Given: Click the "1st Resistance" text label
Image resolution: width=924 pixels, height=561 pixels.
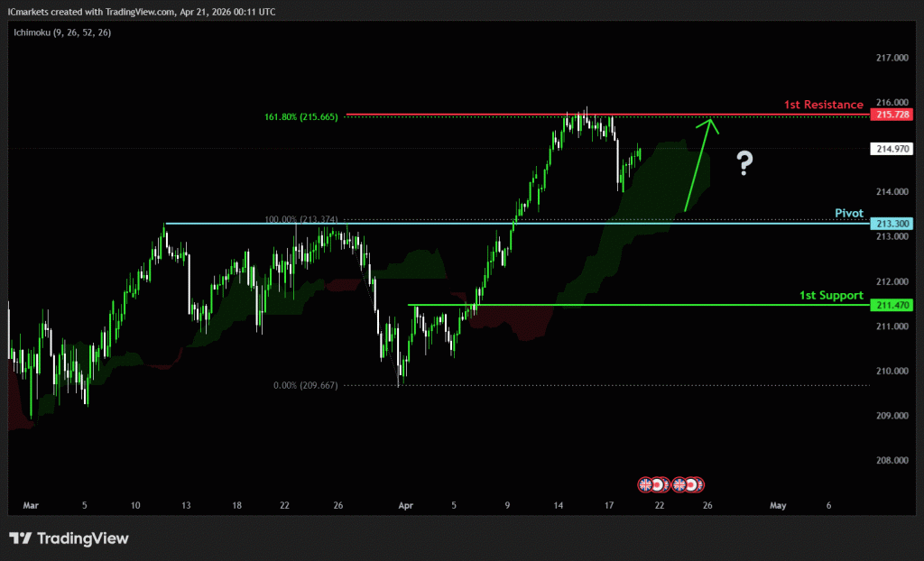Looking at the screenshot, I should pos(823,105).
